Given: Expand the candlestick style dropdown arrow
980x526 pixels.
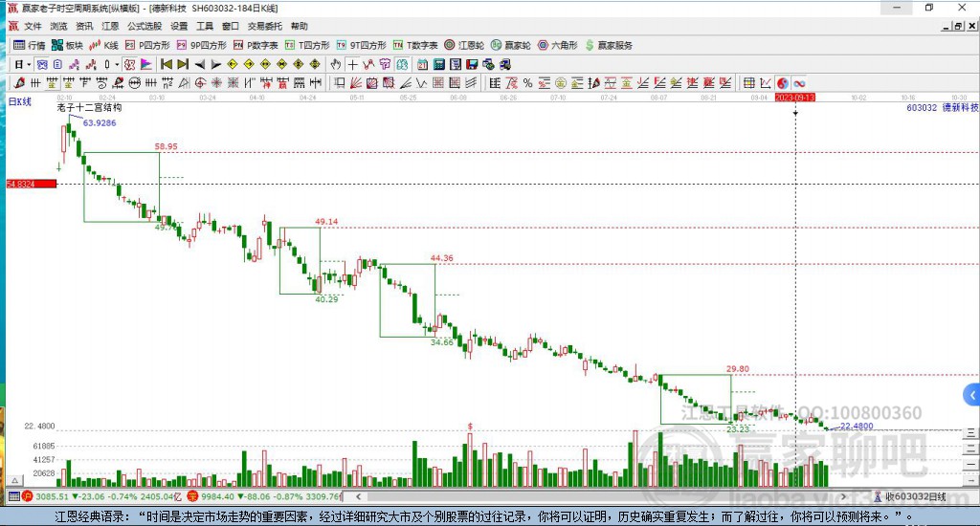Looking at the screenshot, I should coord(117,64).
